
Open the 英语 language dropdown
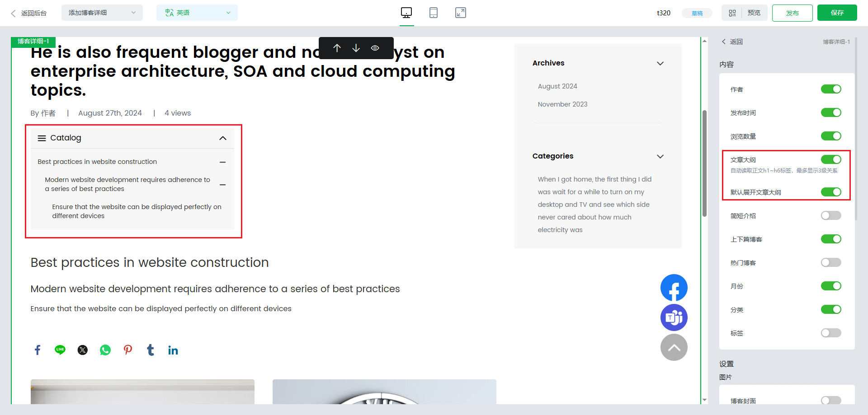tap(197, 13)
